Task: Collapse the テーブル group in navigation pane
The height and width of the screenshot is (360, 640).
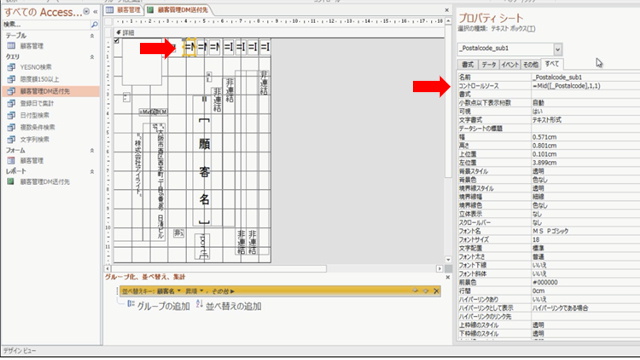Action: (x=92, y=36)
